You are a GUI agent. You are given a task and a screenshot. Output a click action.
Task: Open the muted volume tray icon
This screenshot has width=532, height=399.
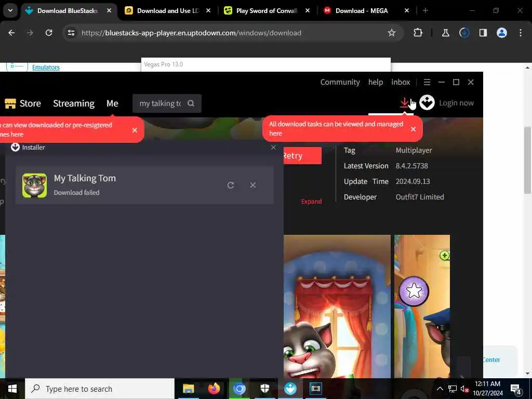(465, 389)
